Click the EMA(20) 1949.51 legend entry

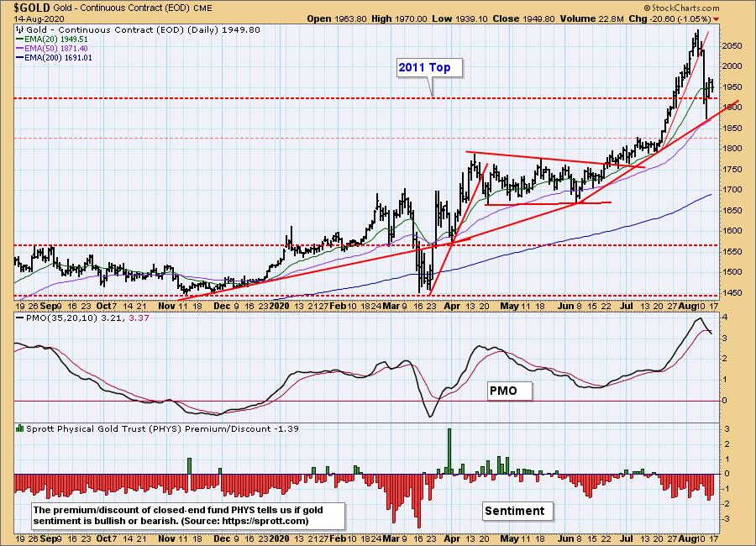tap(52, 39)
